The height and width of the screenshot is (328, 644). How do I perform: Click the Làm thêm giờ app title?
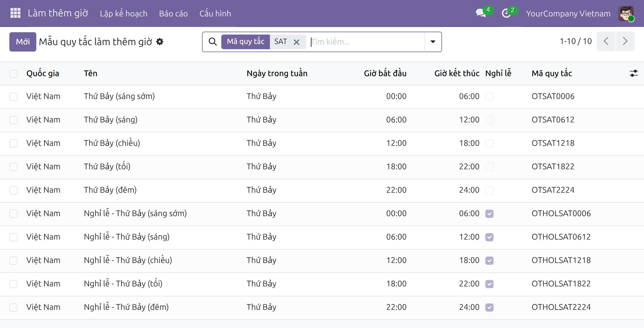click(x=58, y=13)
